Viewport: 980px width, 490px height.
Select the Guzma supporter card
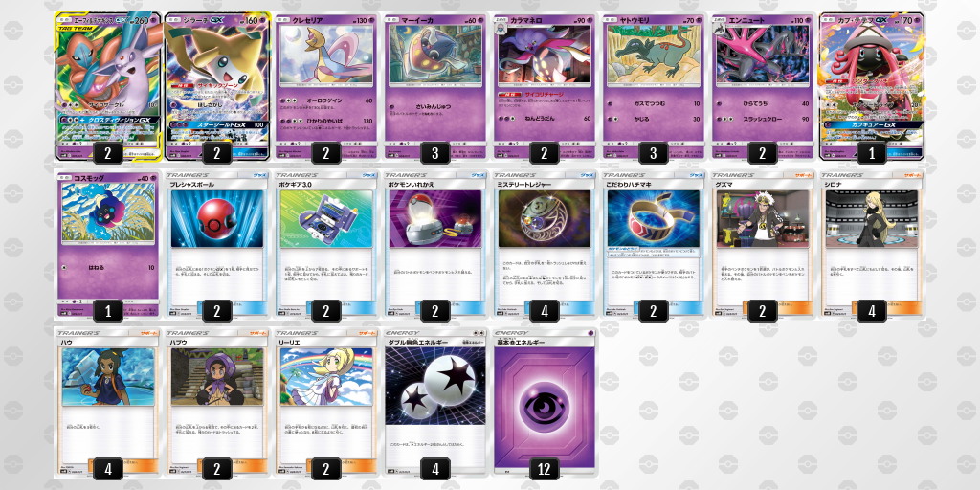pyautogui.click(x=762, y=244)
